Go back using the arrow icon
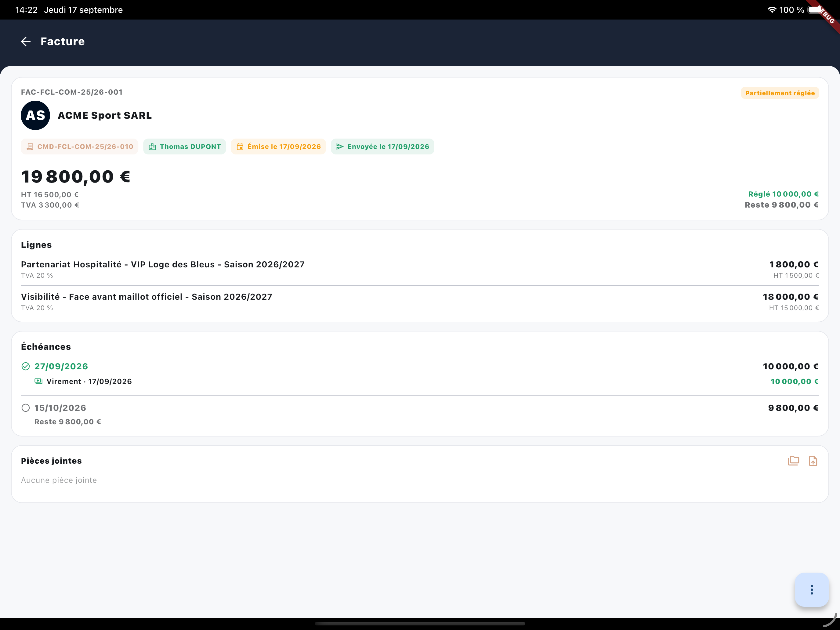This screenshot has height=630, width=840. pyautogui.click(x=25, y=42)
